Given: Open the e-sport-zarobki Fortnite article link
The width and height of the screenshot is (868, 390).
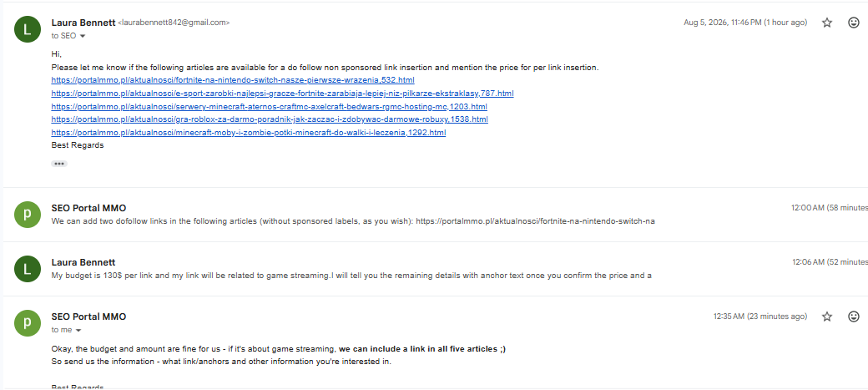Looking at the screenshot, I should pyautogui.click(x=282, y=93).
